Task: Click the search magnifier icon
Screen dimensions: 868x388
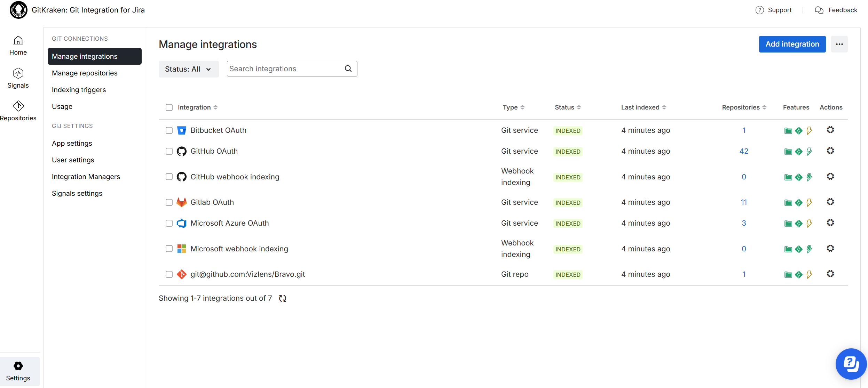Action: [348, 69]
